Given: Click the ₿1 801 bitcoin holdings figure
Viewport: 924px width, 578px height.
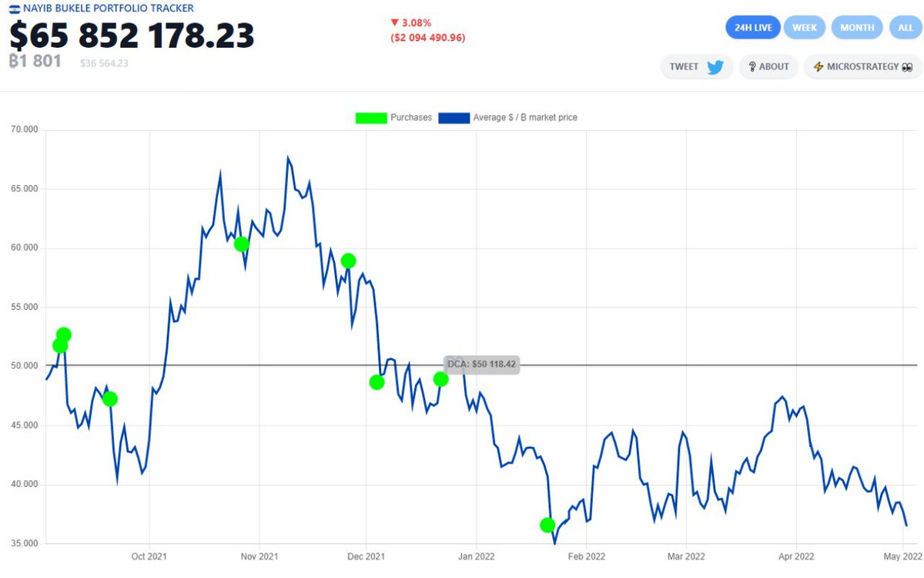Looking at the screenshot, I should point(35,61).
